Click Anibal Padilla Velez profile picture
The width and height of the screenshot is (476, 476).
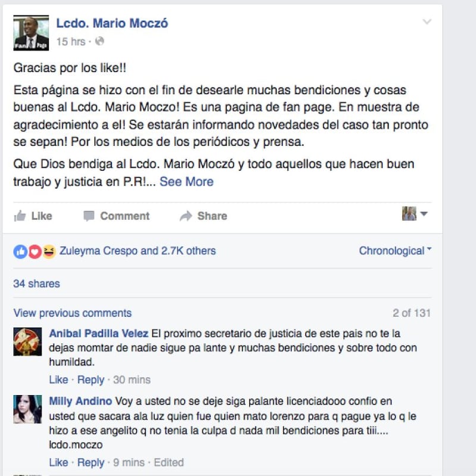click(x=27, y=342)
